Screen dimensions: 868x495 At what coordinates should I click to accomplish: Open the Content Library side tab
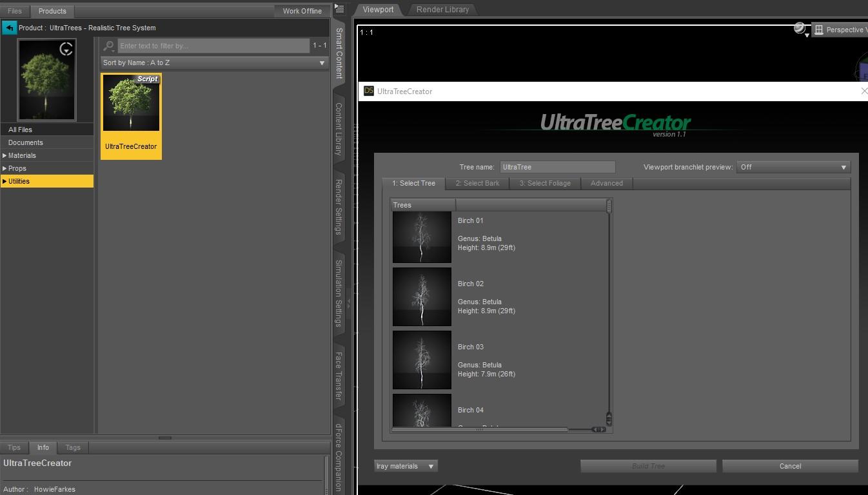pos(339,129)
